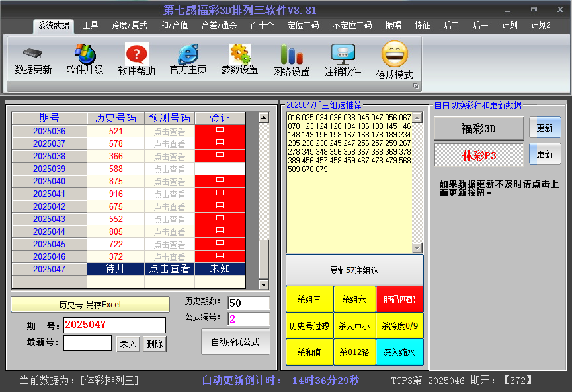Image resolution: width=572 pixels, height=392 pixels.
Task: Click 自动择优公式 button
Action: (235, 342)
